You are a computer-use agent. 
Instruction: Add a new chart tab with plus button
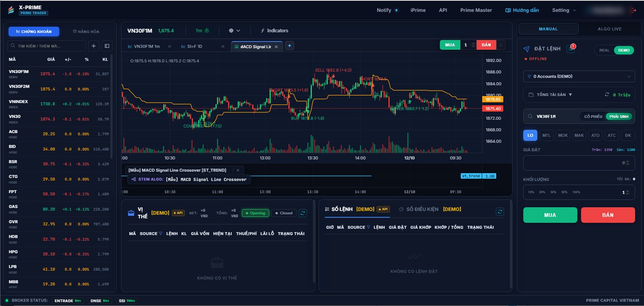point(290,46)
